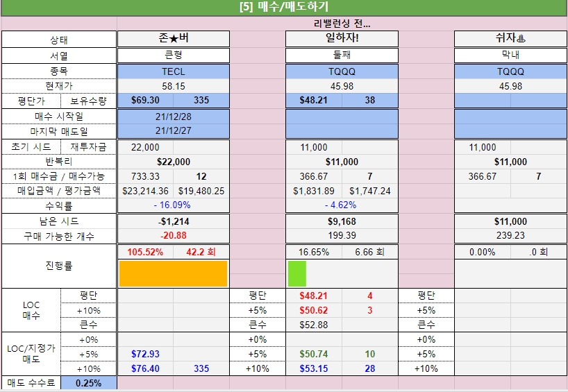Viewport: 568px width, 392px height.
Task: Click the green sell price $50.74
Action: [x=314, y=354]
